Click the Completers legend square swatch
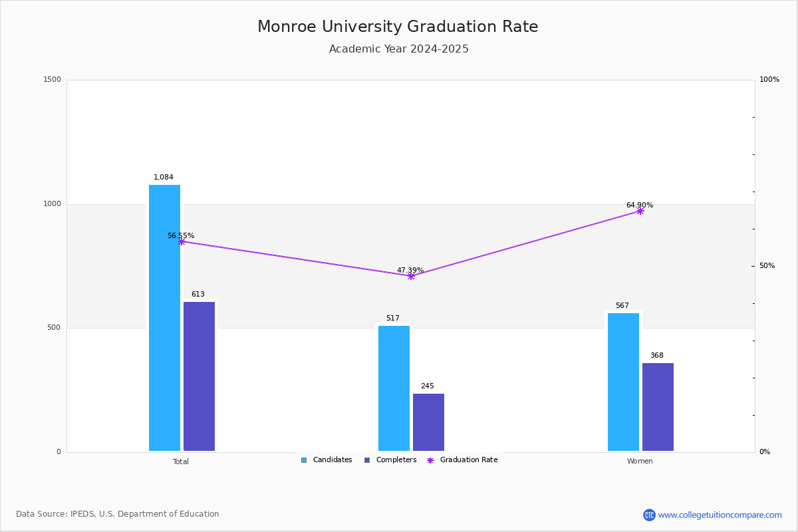Viewport: 798px width, 532px height. click(367, 460)
